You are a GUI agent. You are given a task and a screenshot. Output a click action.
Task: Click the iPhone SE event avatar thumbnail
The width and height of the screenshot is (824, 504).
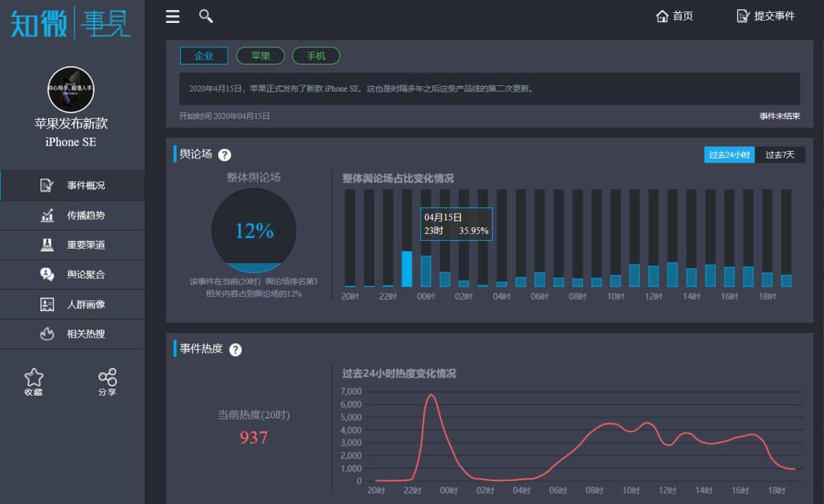point(71,89)
